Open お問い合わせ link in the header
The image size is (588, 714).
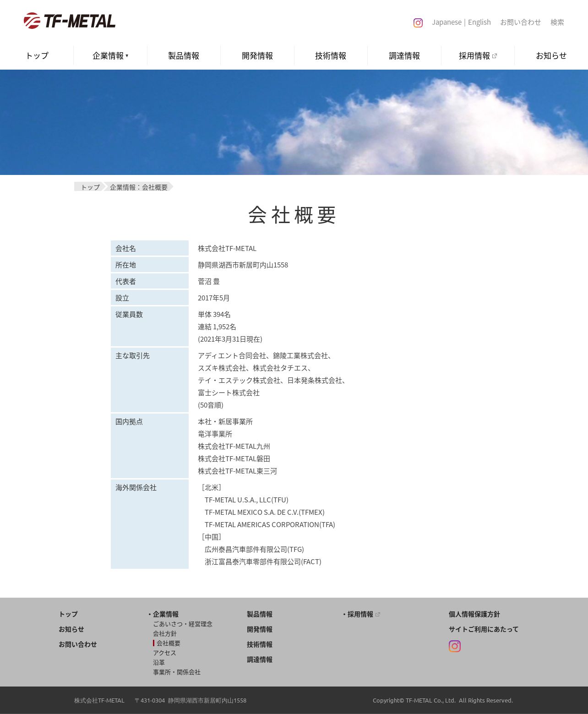coord(520,22)
